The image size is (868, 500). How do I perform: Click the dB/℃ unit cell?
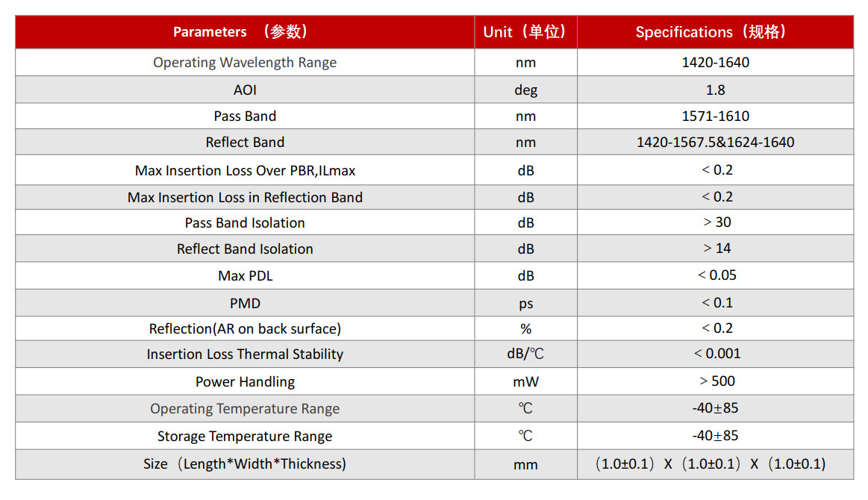[x=525, y=354]
